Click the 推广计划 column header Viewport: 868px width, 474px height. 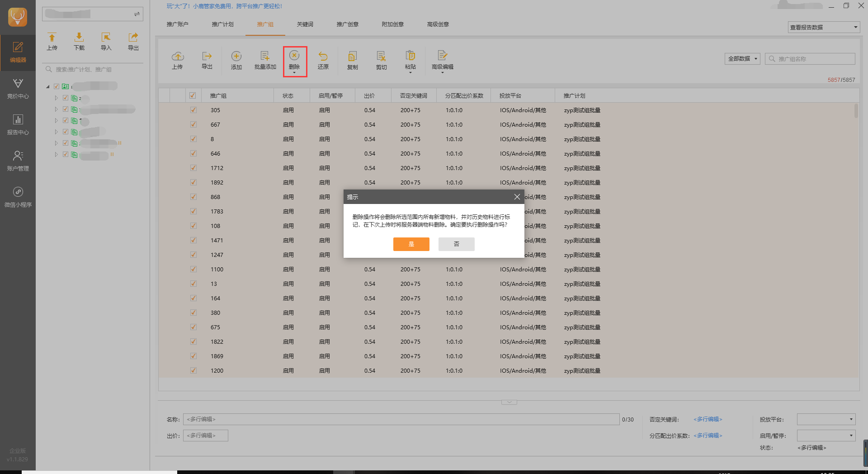(x=574, y=96)
